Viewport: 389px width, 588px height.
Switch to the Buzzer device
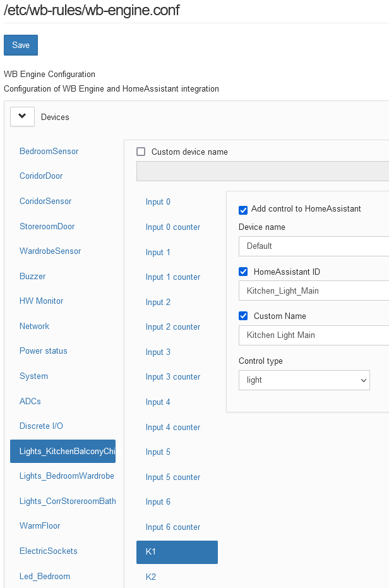(x=33, y=276)
